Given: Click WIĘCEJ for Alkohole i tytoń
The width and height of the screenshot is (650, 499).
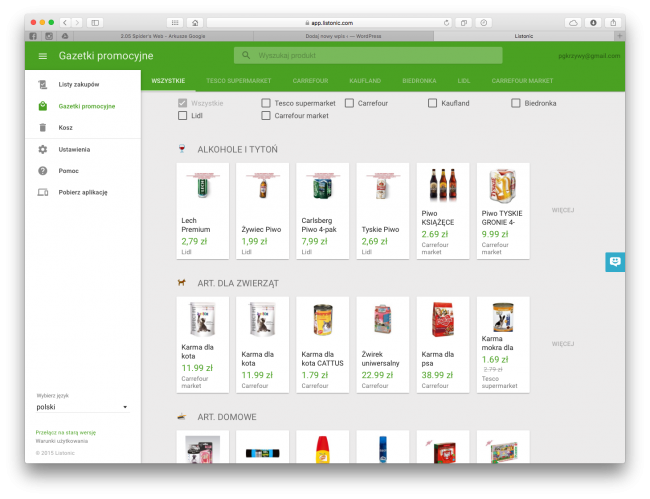Looking at the screenshot, I should pyautogui.click(x=563, y=210).
